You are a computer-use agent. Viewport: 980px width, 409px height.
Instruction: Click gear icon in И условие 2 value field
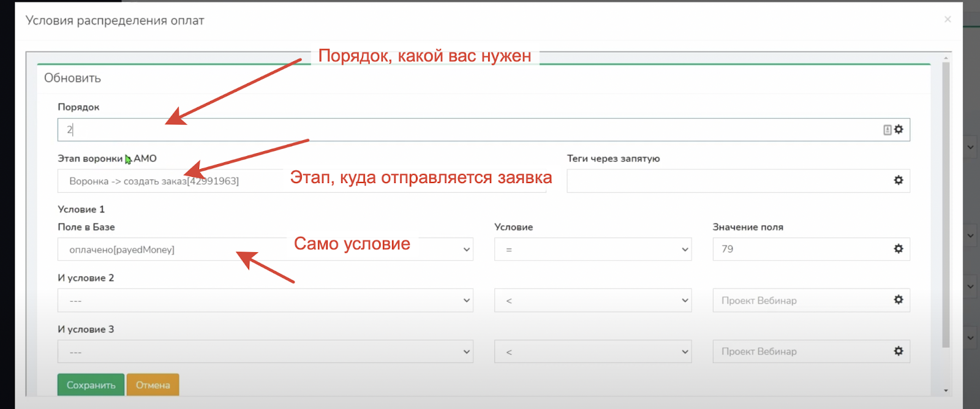click(x=899, y=299)
